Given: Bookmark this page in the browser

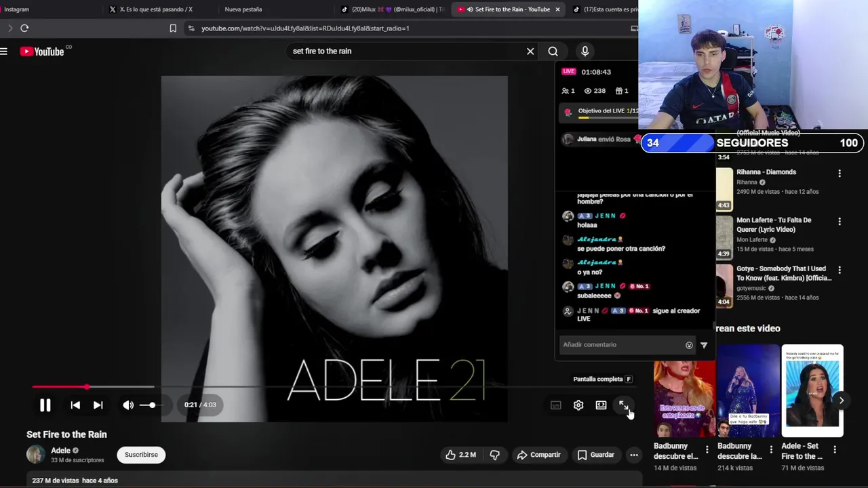Looking at the screenshot, I should 173,28.
